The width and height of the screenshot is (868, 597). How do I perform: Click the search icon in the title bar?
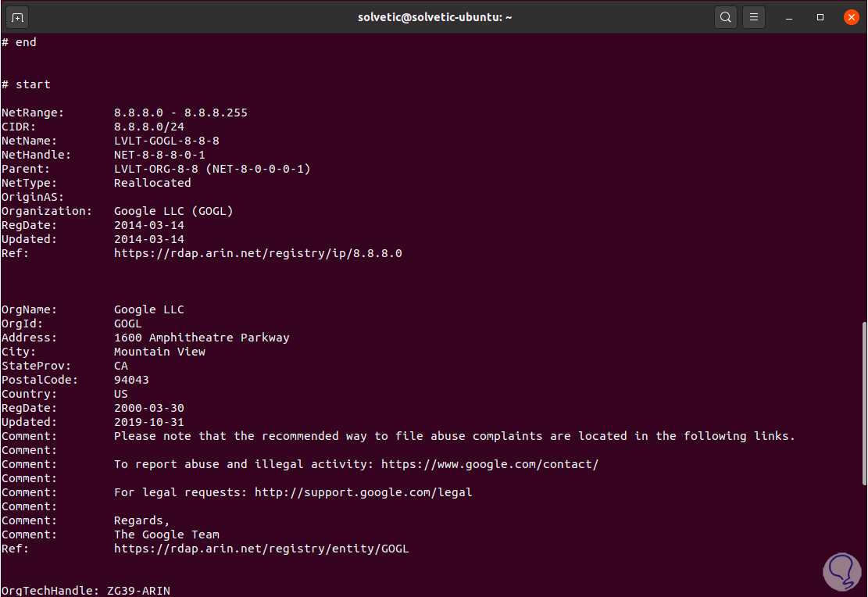point(726,16)
